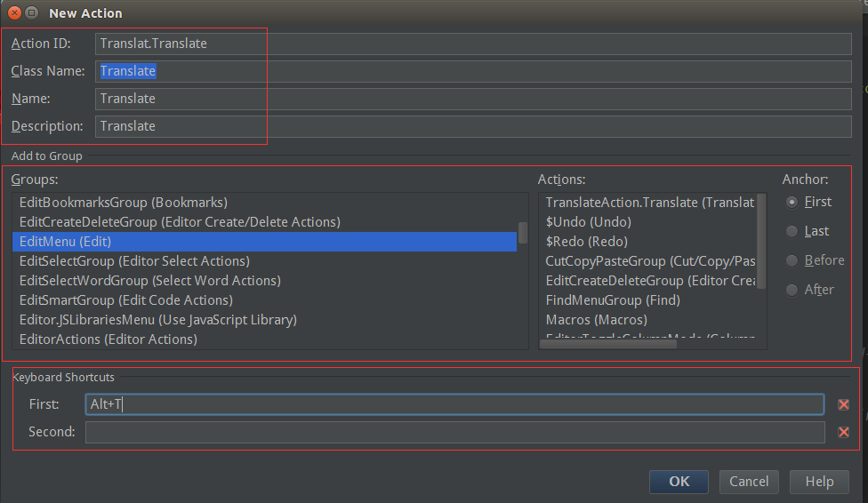868x503 pixels.
Task: Select EditSmartGroup (Edit Code Actions)
Action: (265, 300)
